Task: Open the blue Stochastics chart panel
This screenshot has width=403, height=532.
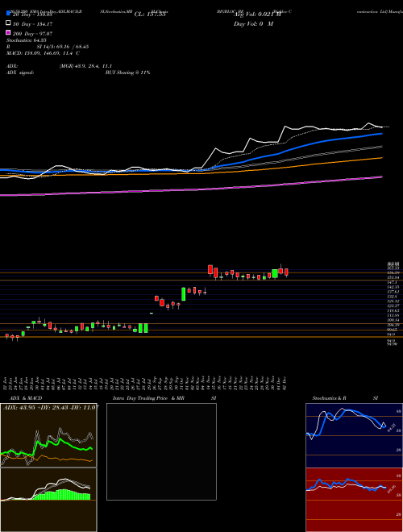Action: pos(354,435)
